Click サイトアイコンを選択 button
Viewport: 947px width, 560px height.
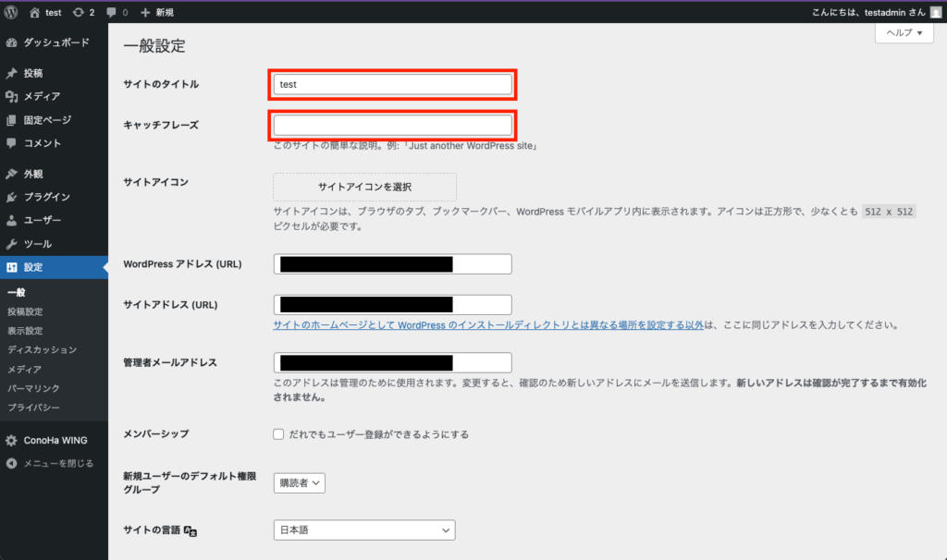364,187
